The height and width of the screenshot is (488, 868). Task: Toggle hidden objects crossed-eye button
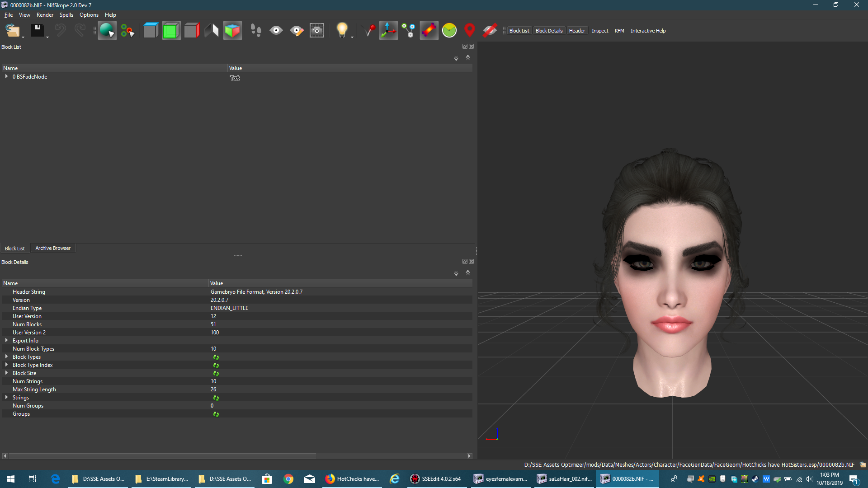click(x=490, y=31)
